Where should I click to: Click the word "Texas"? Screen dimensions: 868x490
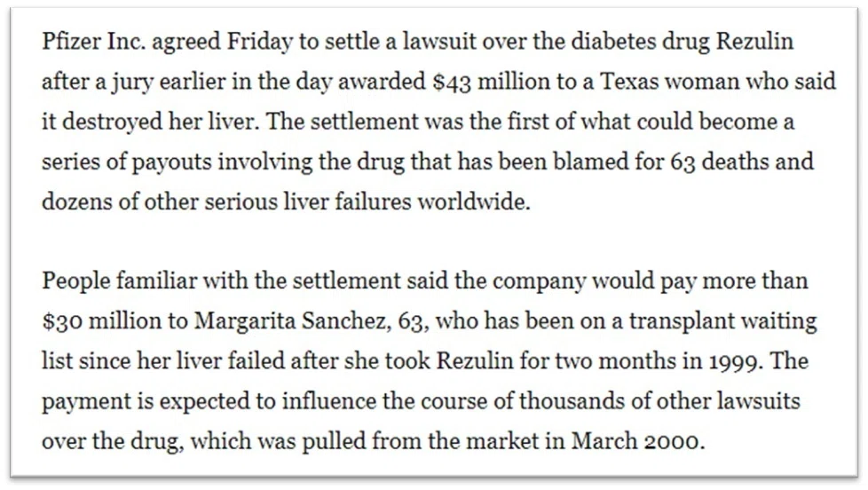(629, 82)
